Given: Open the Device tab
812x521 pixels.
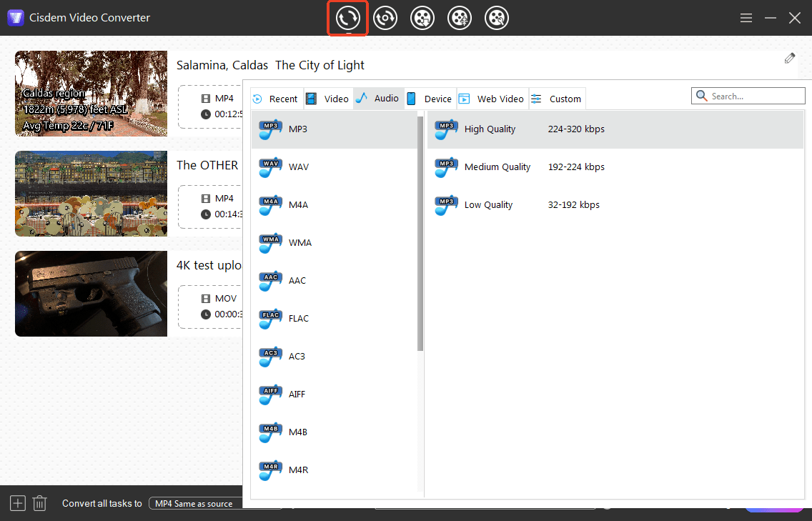Looking at the screenshot, I should (430, 99).
